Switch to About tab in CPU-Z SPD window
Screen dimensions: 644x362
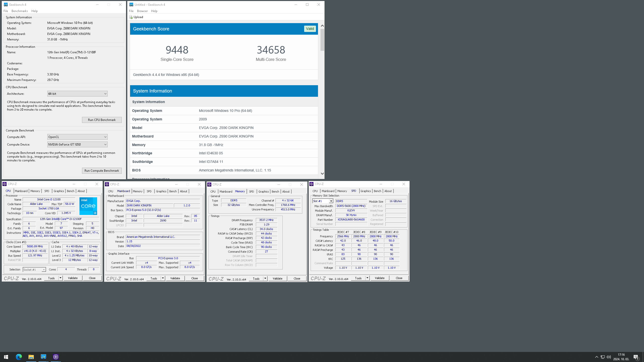[x=388, y=191]
